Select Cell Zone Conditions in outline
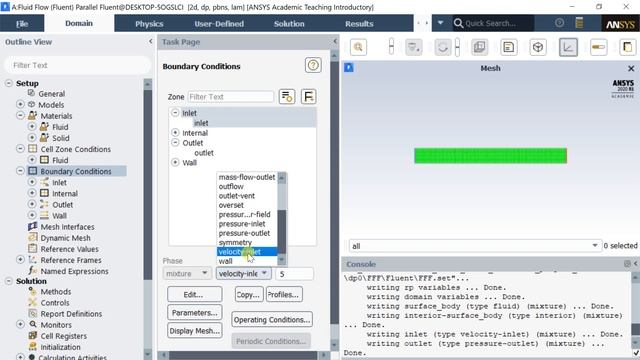This screenshot has width=640, height=360. (76, 149)
